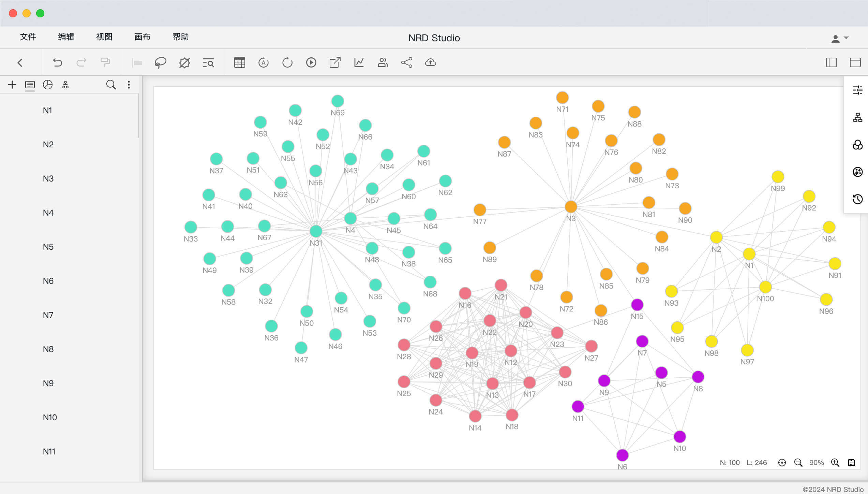868x494 pixels.
Task: Click the lasso selection tool icon
Action: point(160,63)
